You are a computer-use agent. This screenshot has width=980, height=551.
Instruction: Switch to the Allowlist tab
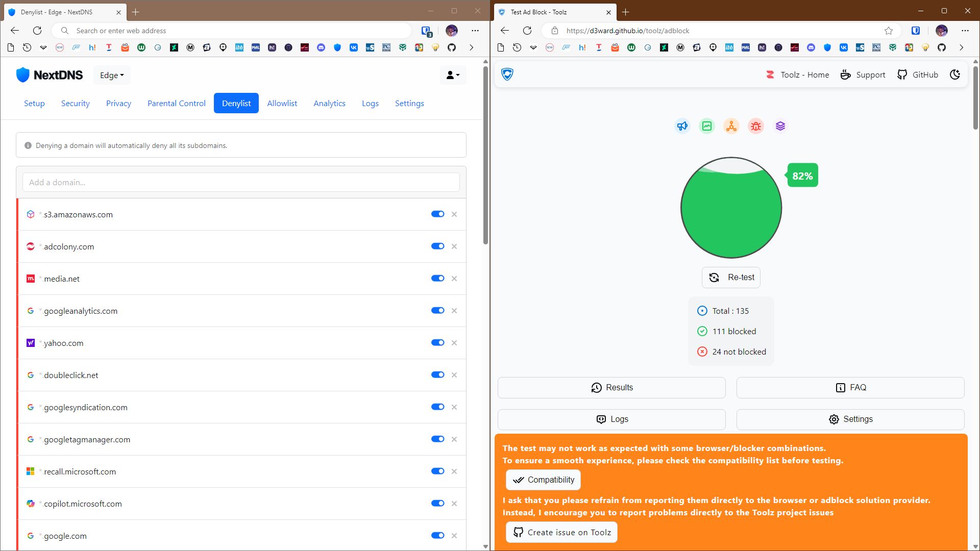pos(282,103)
